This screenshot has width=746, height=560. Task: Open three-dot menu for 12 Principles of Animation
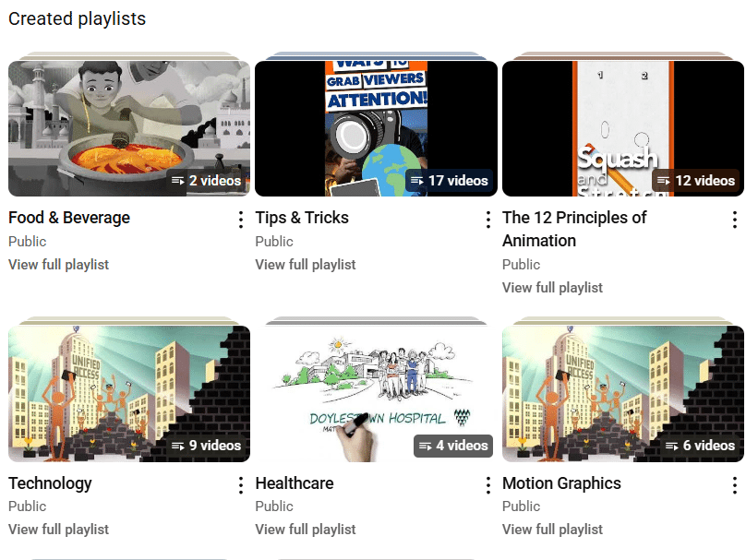click(x=735, y=220)
